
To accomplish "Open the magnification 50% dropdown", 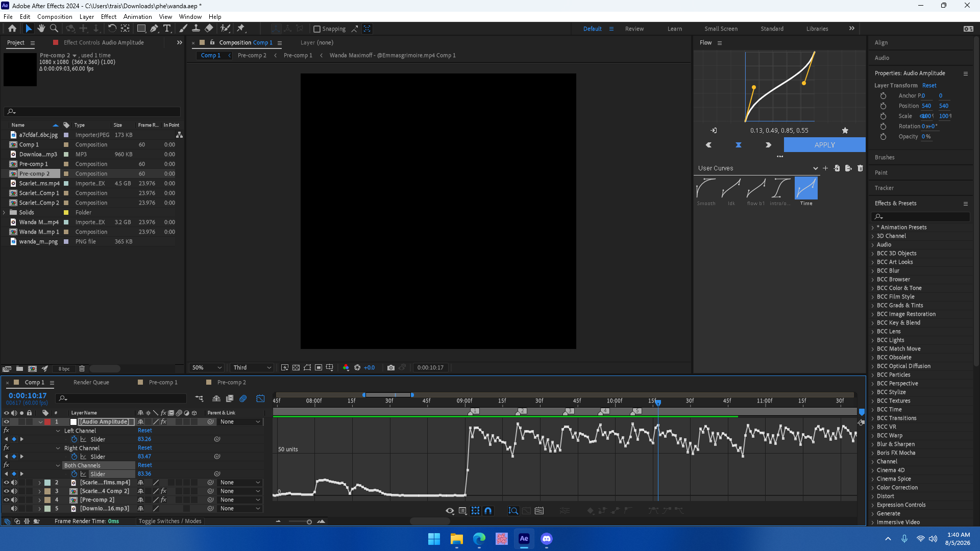I will coord(207,367).
